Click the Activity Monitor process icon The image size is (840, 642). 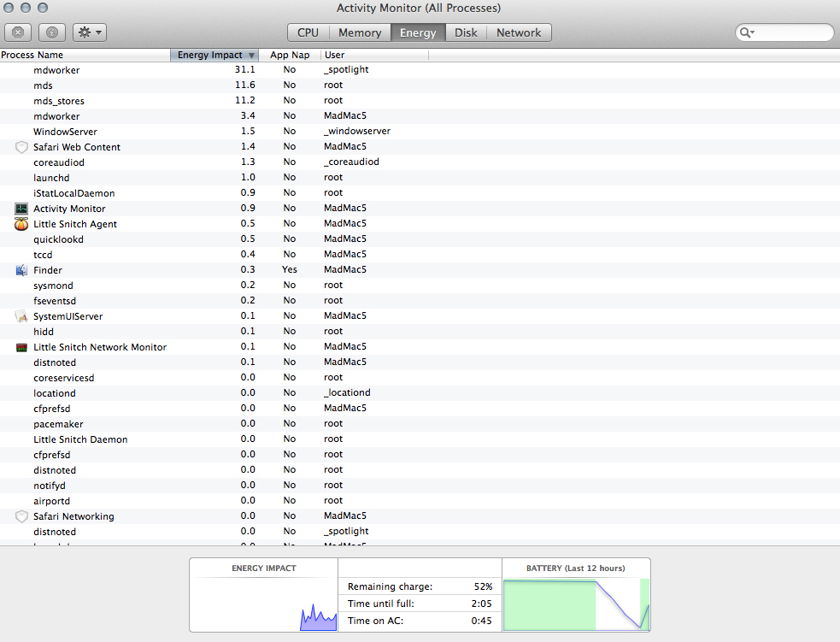click(x=21, y=209)
